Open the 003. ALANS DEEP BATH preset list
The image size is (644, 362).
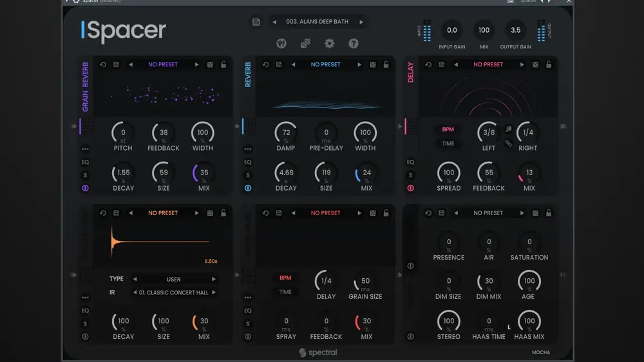(x=317, y=21)
